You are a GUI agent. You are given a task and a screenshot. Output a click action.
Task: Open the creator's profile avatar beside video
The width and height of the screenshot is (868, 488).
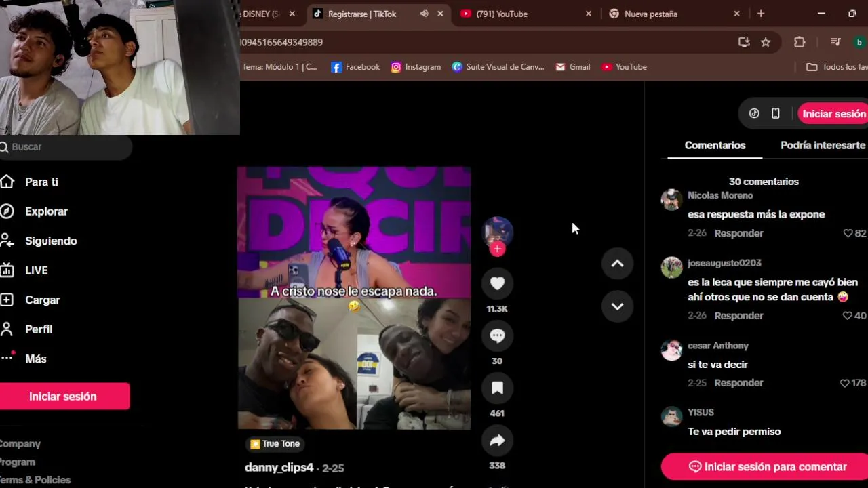[x=497, y=232]
